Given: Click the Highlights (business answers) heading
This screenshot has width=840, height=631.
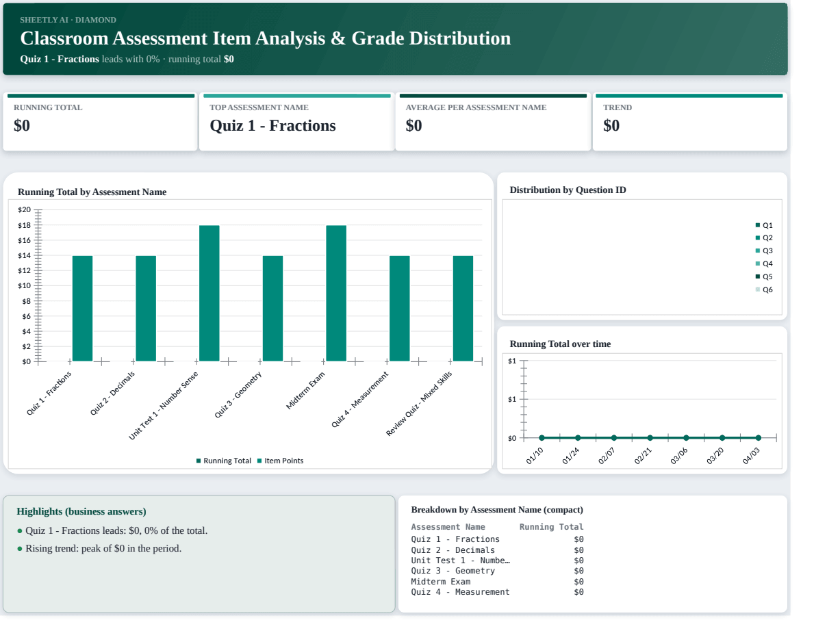Looking at the screenshot, I should [81, 512].
